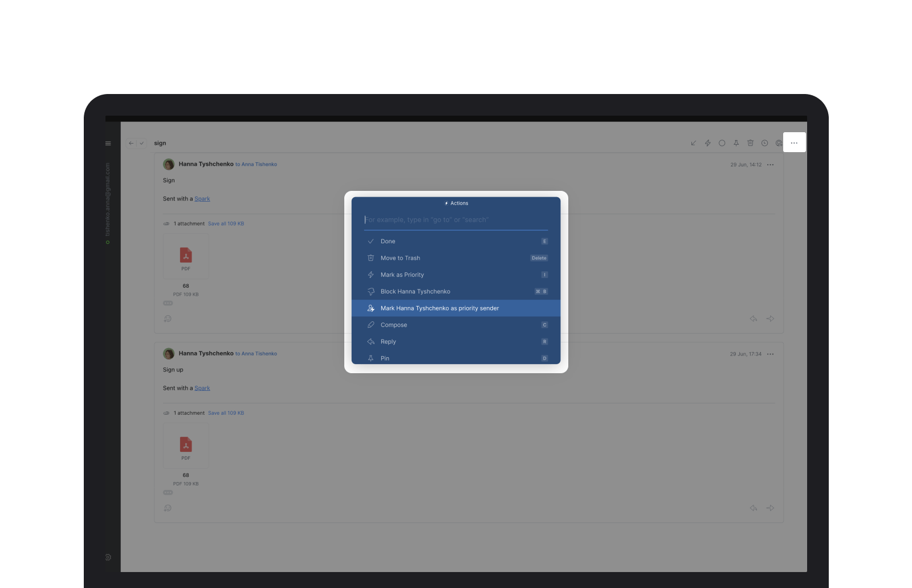912x588 pixels.
Task: Select "Mark Hanna Tyshchenko as priority sender"
Action: pos(439,308)
